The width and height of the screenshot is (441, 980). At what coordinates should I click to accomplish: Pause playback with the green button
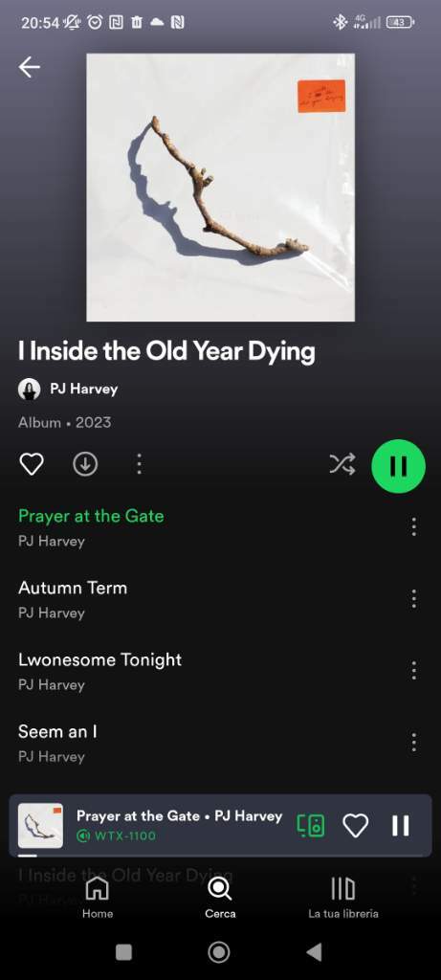(399, 466)
